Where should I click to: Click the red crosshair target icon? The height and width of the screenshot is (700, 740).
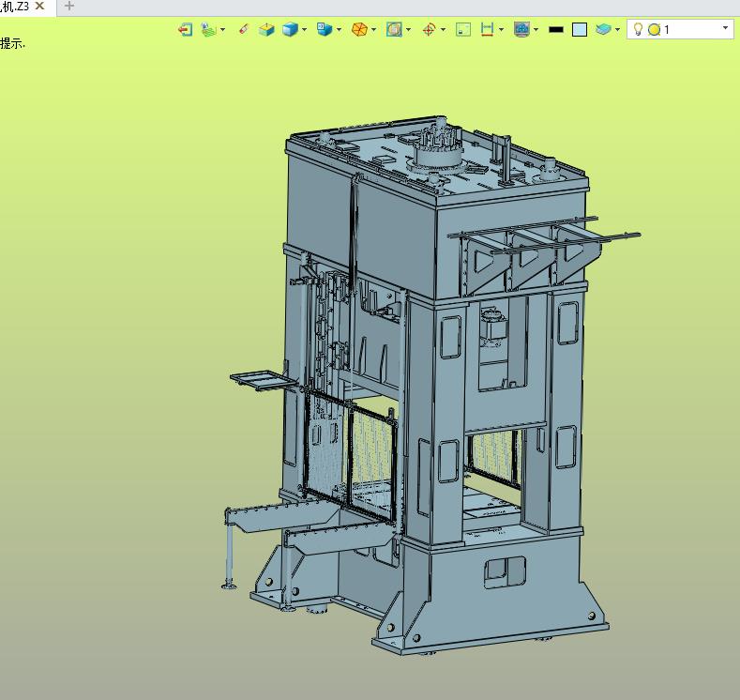tap(429, 30)
